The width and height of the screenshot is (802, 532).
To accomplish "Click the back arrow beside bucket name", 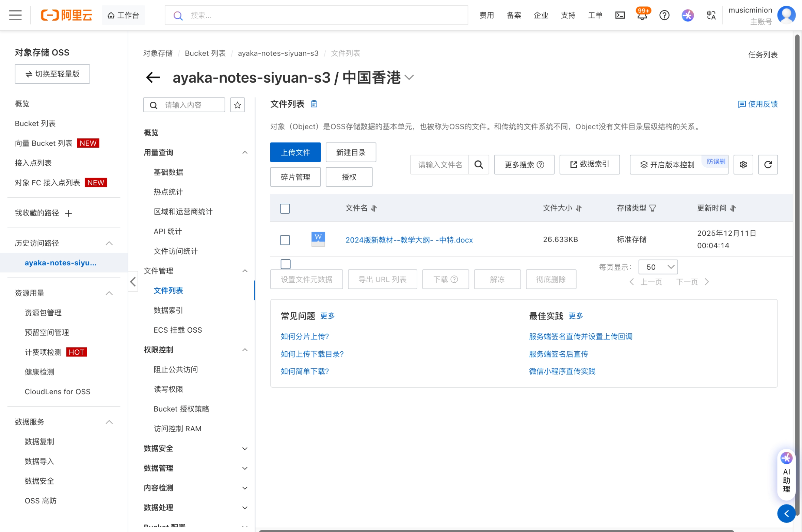I will [153, 78].
